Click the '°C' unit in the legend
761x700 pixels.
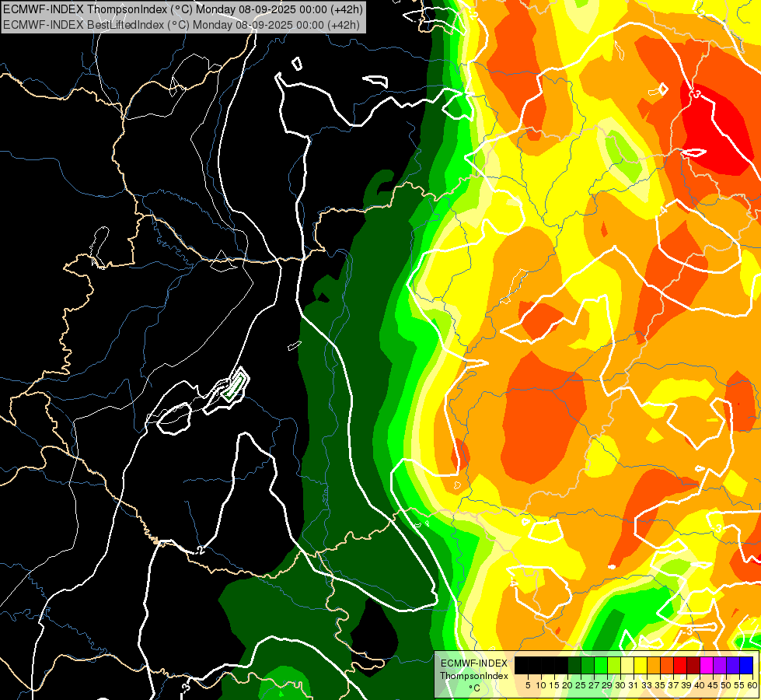475,688
